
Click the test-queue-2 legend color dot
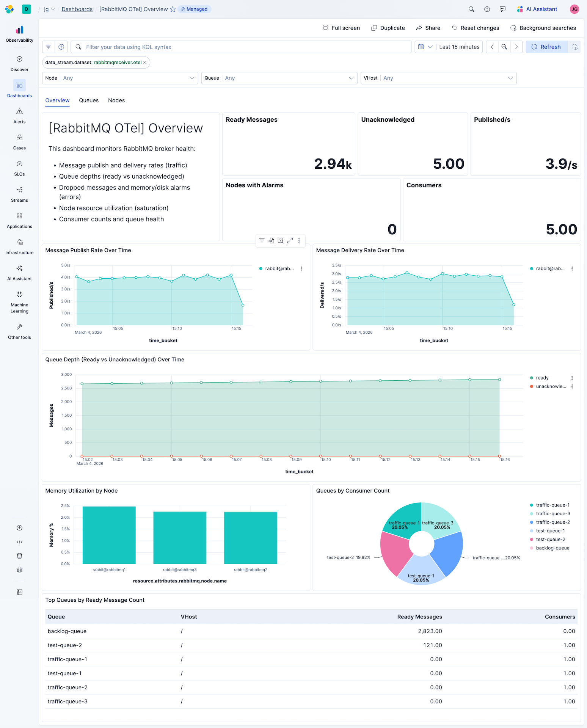point(532,540)
